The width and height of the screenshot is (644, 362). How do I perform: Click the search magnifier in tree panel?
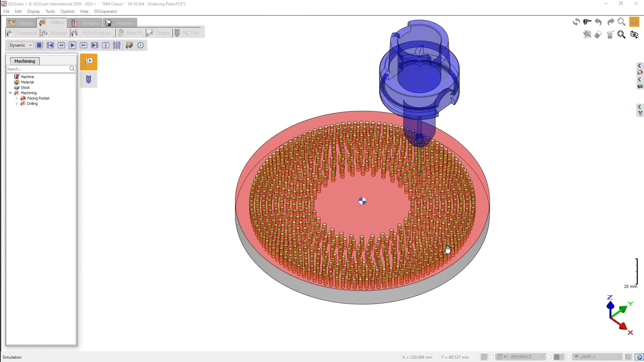[x=72, y=69]
